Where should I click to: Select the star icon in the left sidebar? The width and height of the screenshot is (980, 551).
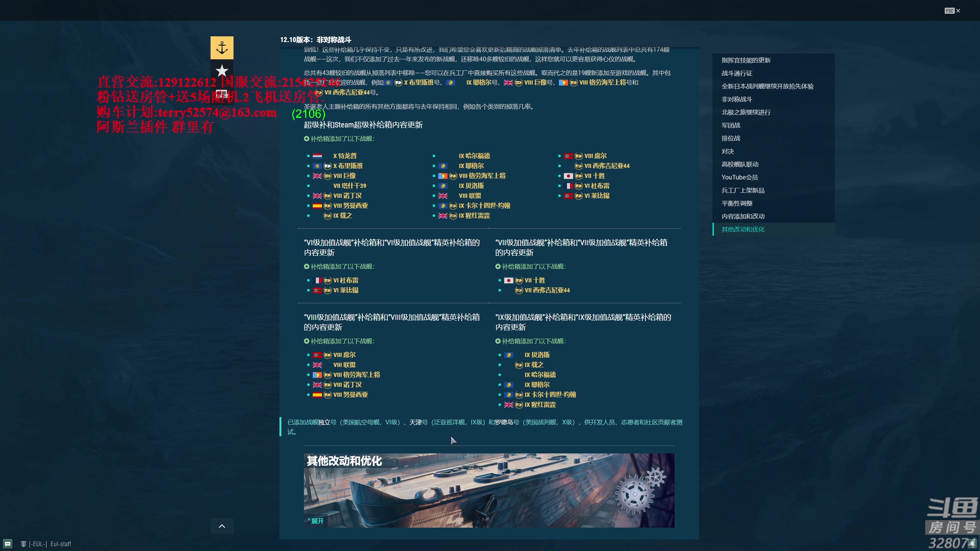[x=222, y=71]
